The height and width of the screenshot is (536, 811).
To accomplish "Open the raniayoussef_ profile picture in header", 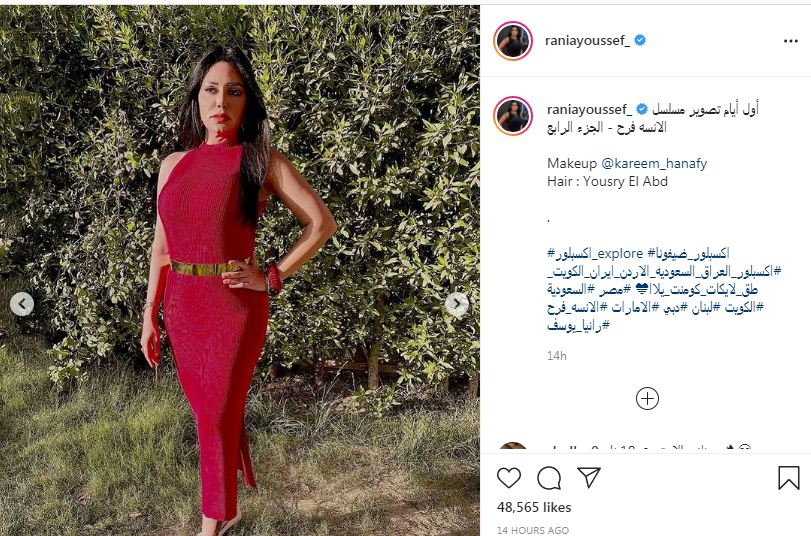I will pyautogui.click(x=513, y=41).
